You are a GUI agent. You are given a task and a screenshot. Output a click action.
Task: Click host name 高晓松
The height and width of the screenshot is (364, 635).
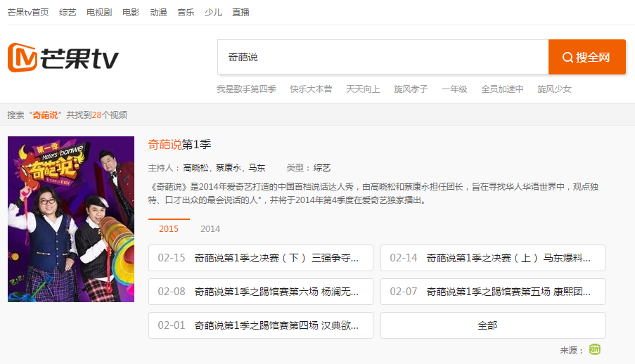(x=195, y=168)
